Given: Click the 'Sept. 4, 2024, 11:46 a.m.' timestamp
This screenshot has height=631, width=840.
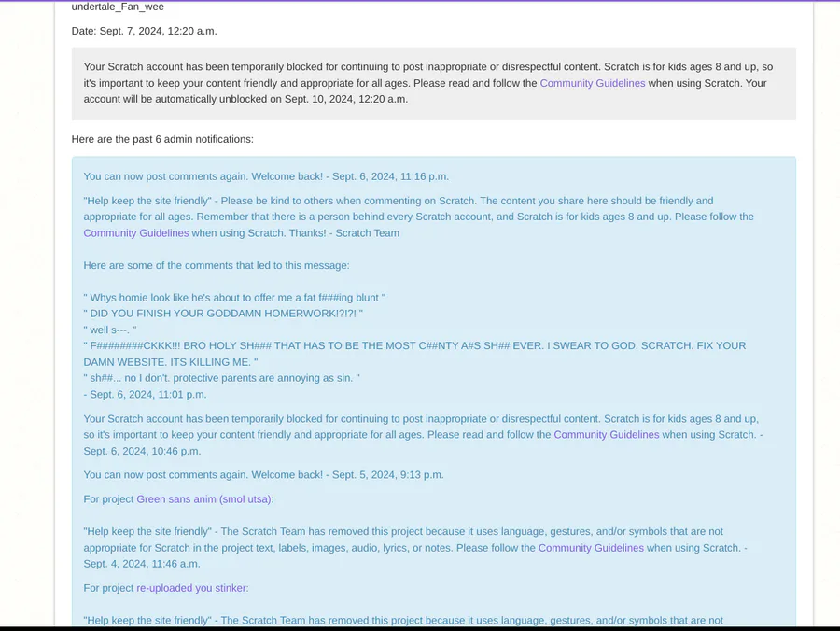Looking at the screenshot, I should 142,564.
